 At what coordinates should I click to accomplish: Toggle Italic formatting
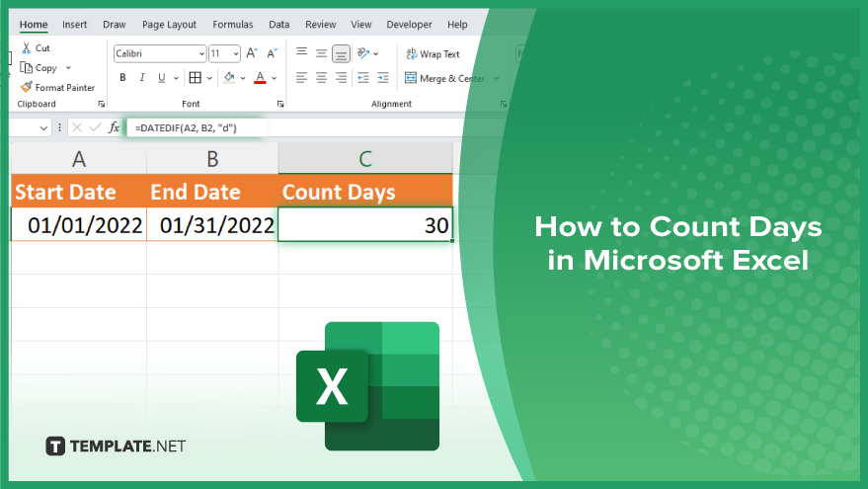pyautogui.click(x=142, y=77)
